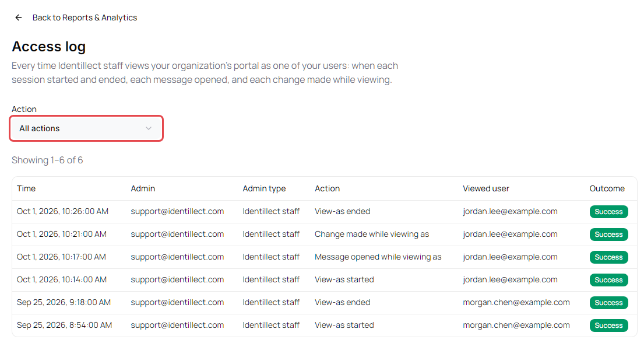
Task: Click the Access log heading
Action: [49, 47]
